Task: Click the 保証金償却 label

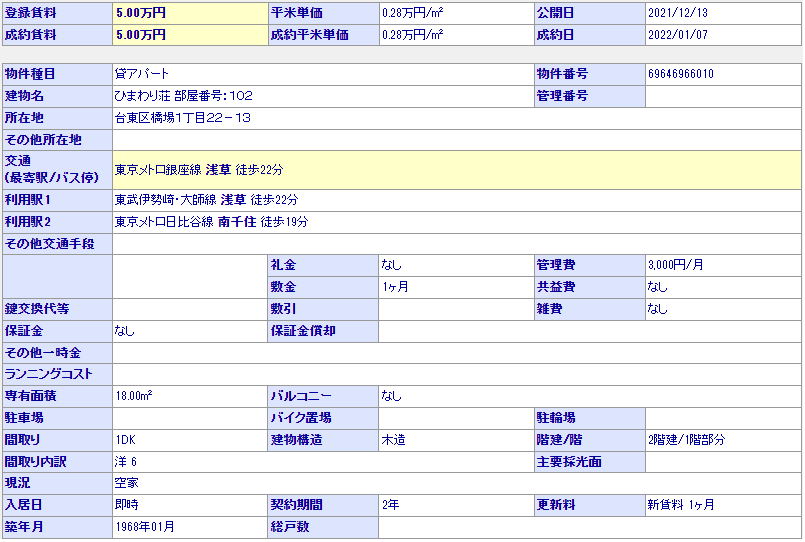Action: tap(303, 331)
